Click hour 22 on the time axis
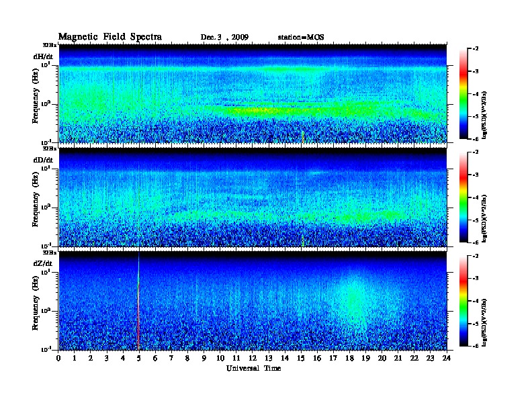532x411 pixels. [x=414, y=359]
